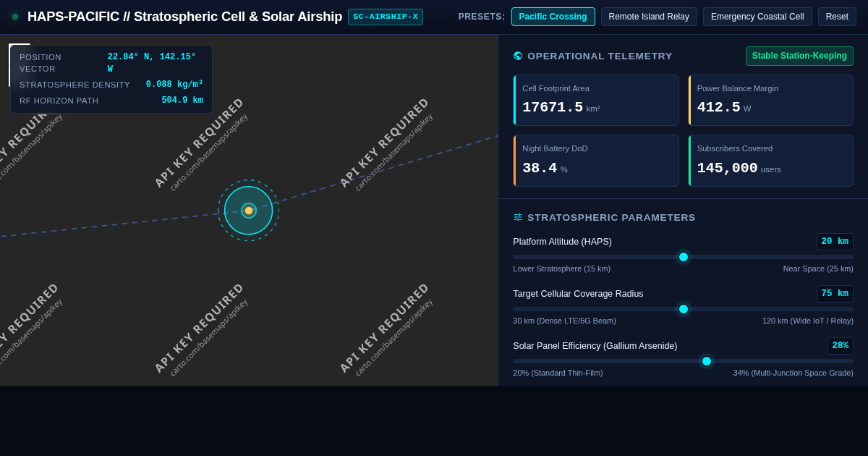Click the Platform Altitude (HAPS) label

[562, 242]
